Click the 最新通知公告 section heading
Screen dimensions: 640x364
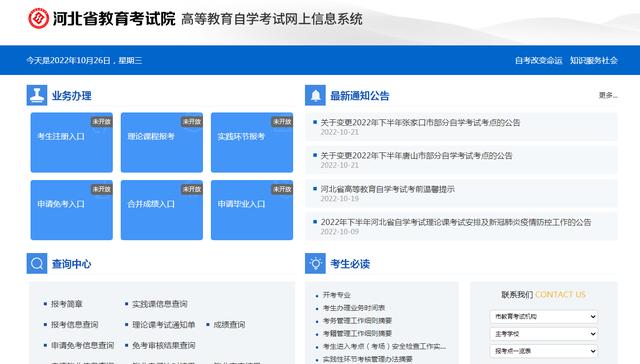(x=360, y=96)
